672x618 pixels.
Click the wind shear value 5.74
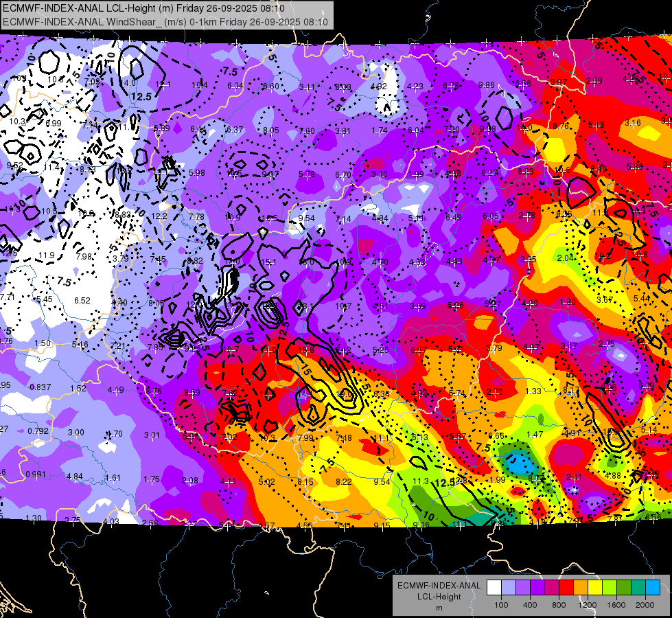pos(457,393)
